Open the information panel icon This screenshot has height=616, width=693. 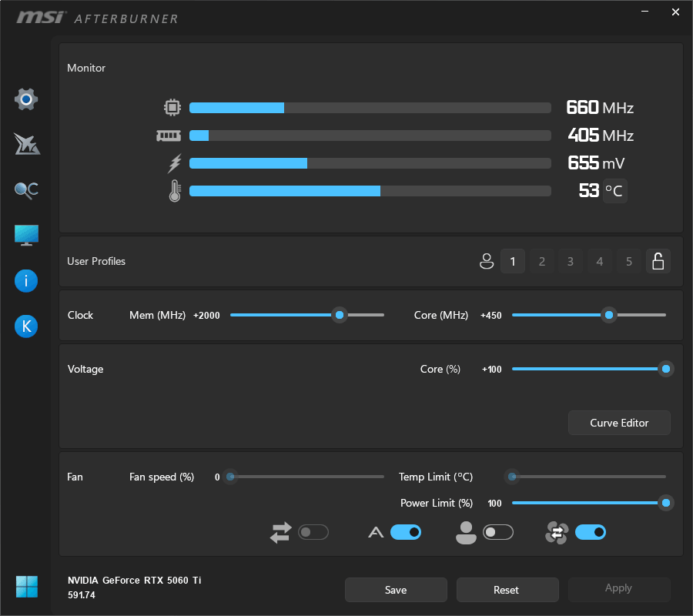coord(25,280)
